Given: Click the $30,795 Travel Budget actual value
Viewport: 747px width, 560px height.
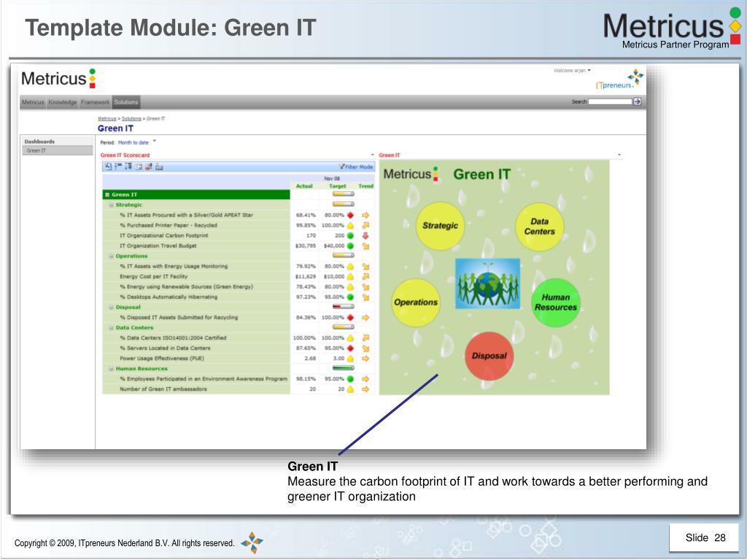Looking at the screenshot, I should tap(306, 246).
